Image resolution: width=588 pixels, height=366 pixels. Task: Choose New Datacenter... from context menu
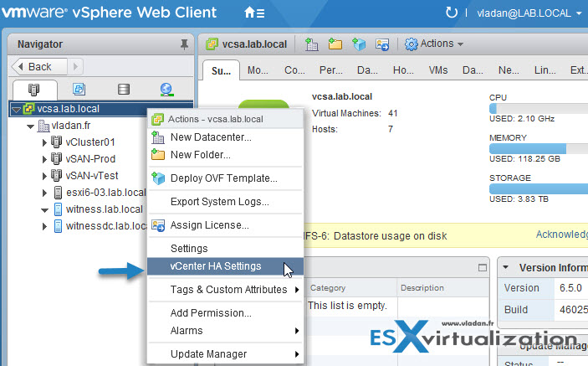[x=225, y=137]
